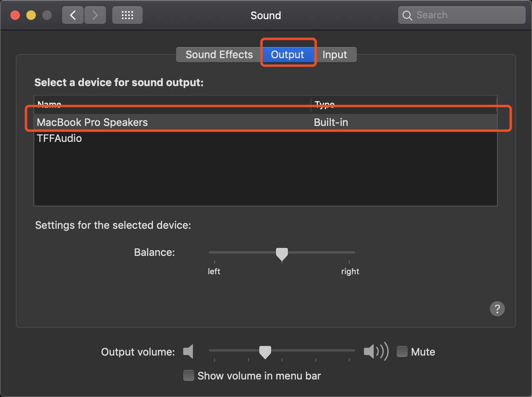Show all preferences via grid icon
This screenshot has height=397, width=532.
coord(127,16)
